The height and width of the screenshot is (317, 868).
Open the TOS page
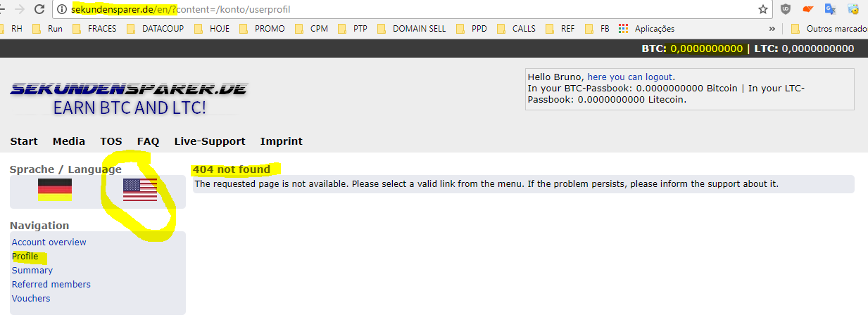111,141
